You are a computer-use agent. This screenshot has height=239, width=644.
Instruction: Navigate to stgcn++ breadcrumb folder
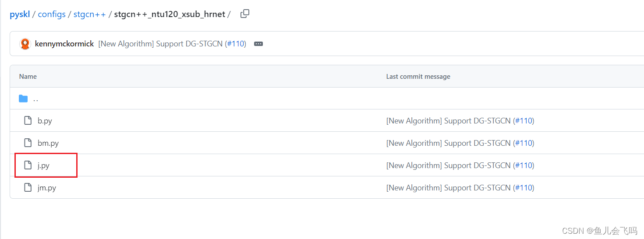[89, 14]
